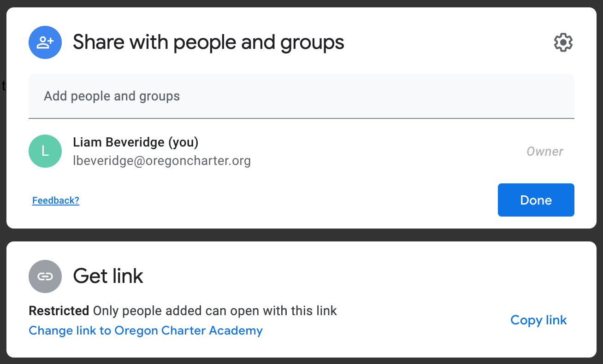This screenshot has width=603, height=364.
Task: Change link to Oregon Charter Academy
Action: [146, 330]
